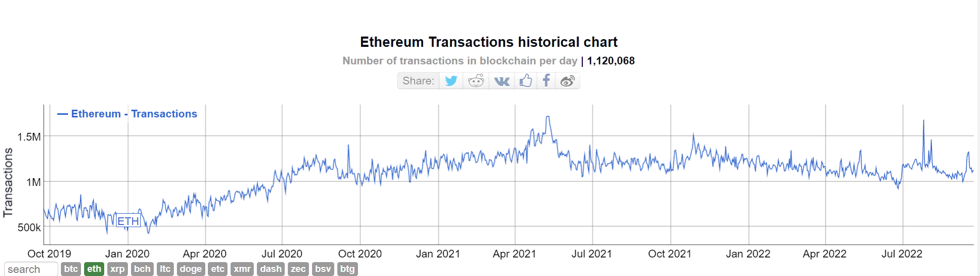Screen dimensions: 980x276
Task: Add the xmr coin tag
Action: 242,269
